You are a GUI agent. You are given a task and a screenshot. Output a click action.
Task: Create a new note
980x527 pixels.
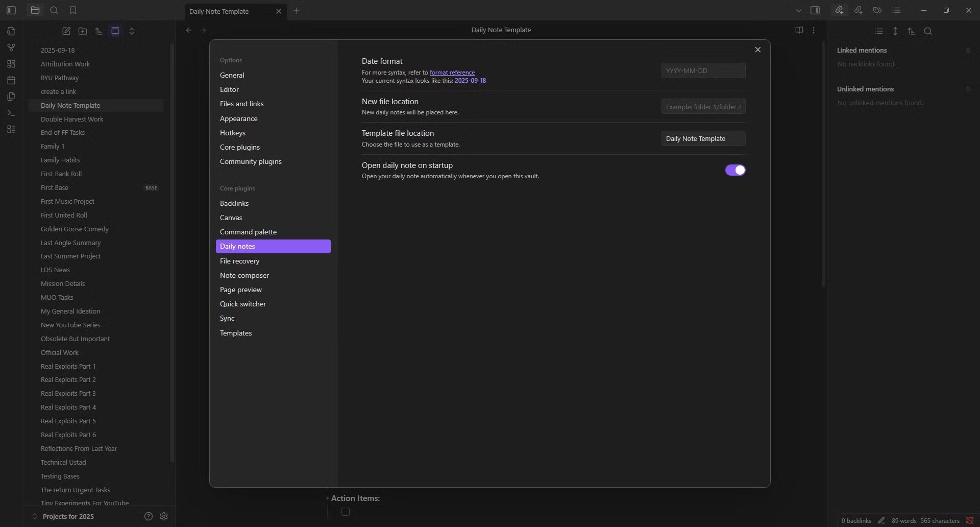click(66, 31)
